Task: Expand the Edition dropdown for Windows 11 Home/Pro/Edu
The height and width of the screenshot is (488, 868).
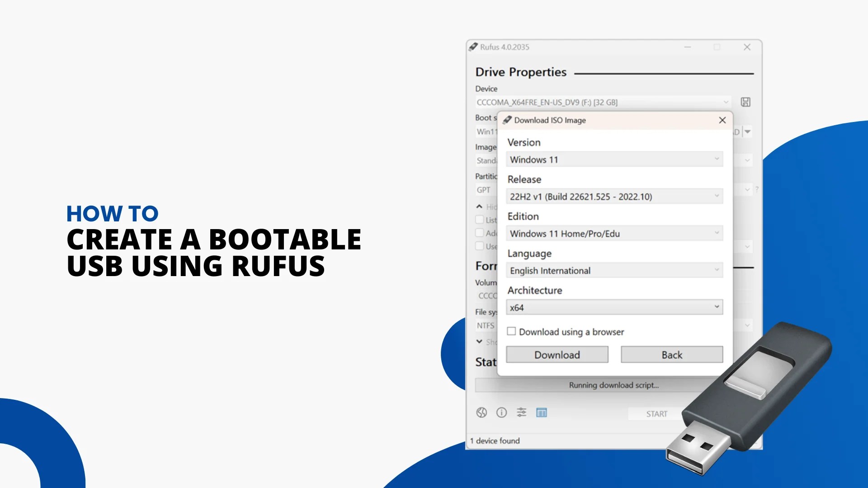Action: pos(613,233)
